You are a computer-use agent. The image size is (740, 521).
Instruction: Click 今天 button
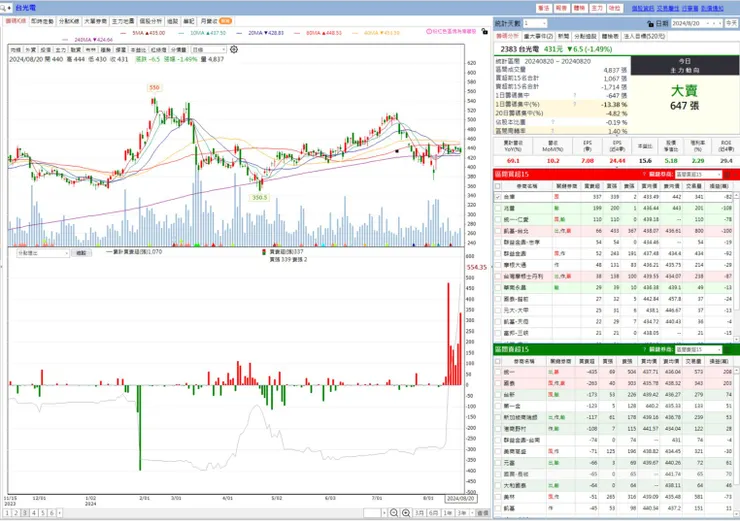coord(732,23)
